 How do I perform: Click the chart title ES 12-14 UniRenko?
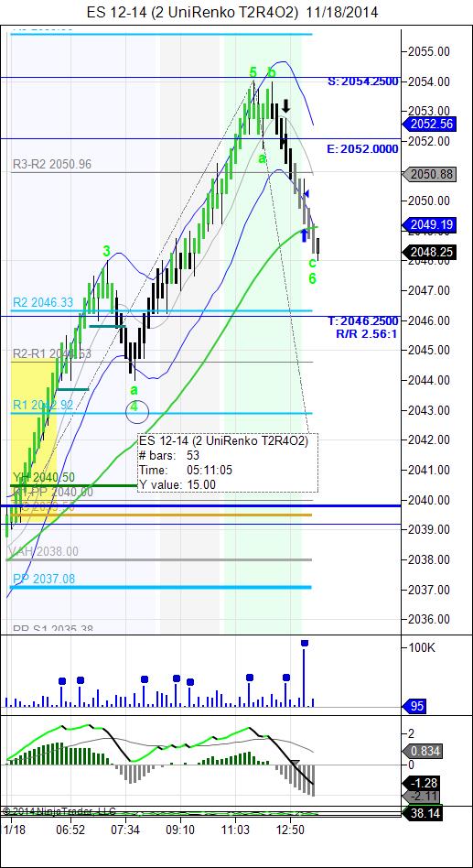(x=233, y=12)
